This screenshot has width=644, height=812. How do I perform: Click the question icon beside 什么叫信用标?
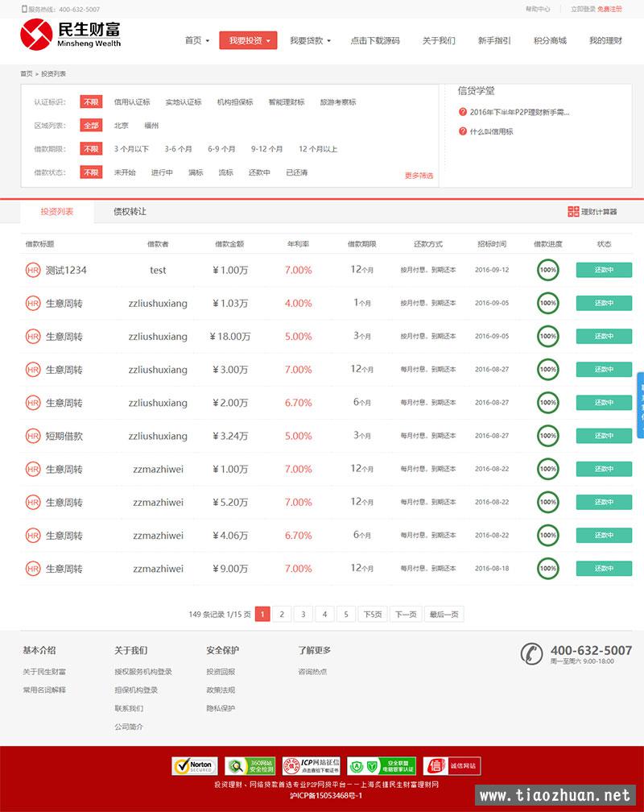tap(463, 131)
